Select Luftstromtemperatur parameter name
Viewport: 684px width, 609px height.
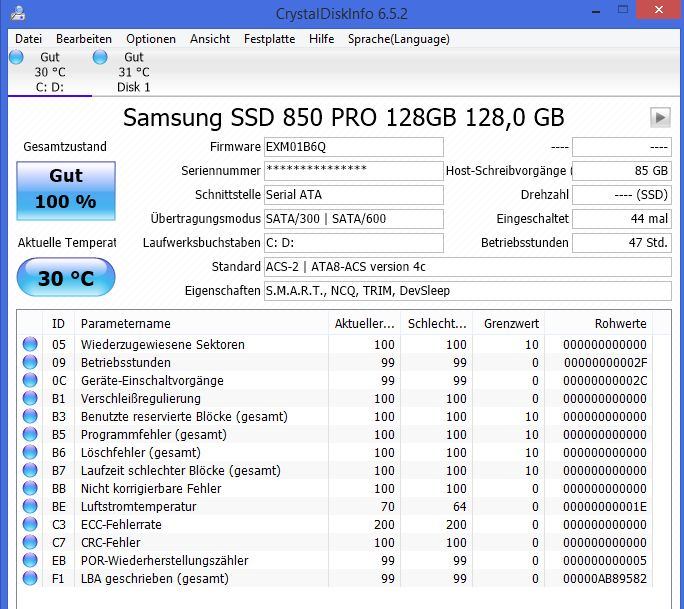point(139,506)
